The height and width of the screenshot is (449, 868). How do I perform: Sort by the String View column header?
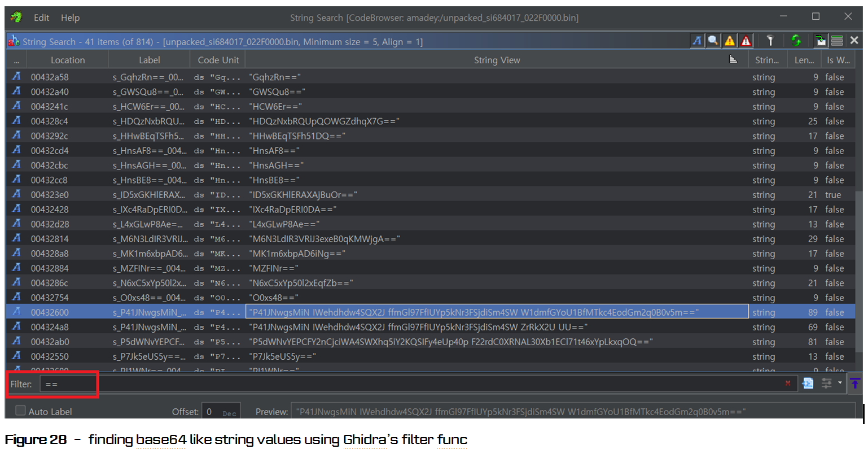pyautogui.click(x=497, y=60)
